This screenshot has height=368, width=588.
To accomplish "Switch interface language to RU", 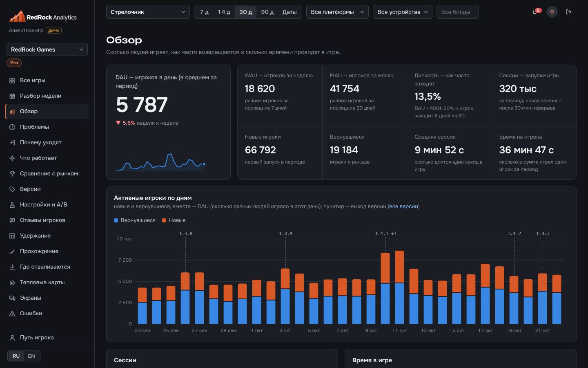I will [16, 356].
